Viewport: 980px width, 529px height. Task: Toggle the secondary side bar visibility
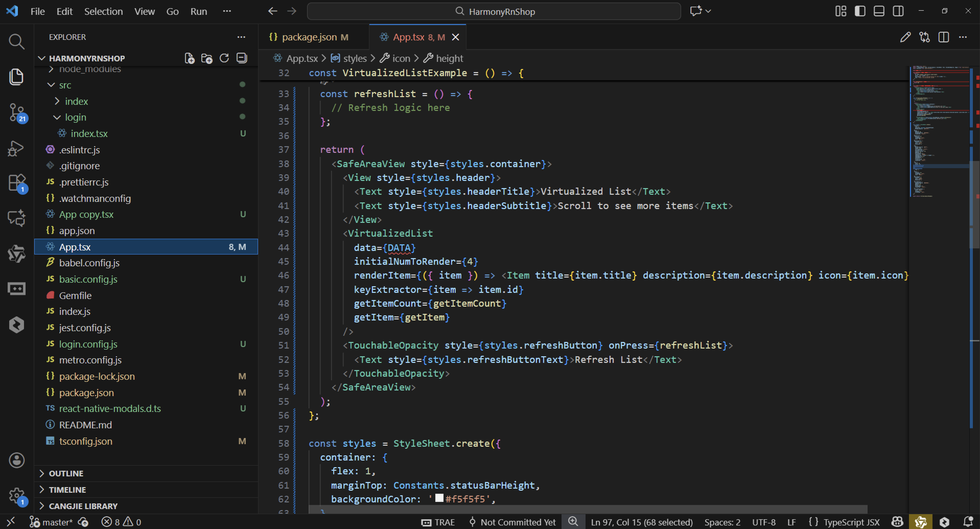click(x=898, y=11)
